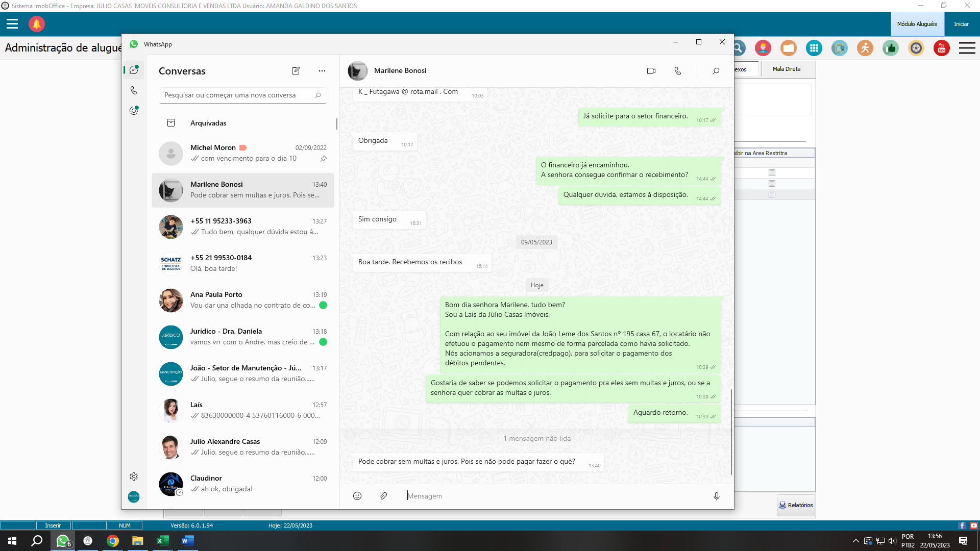Expand the ImobOffice hamburger menu at top left
The height and width of the screenshot is (551, 980).
point(12,24)
